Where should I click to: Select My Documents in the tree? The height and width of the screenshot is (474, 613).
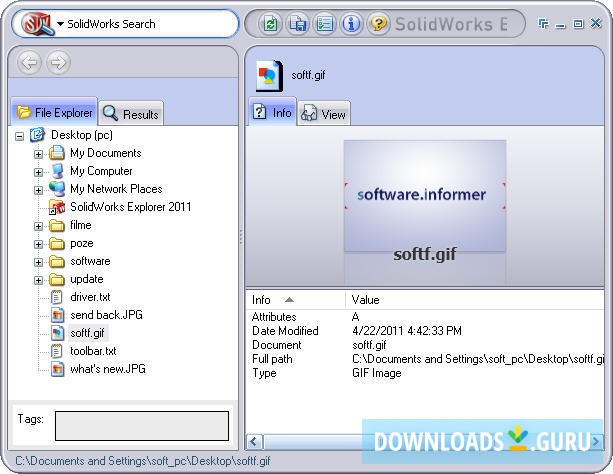106,153
